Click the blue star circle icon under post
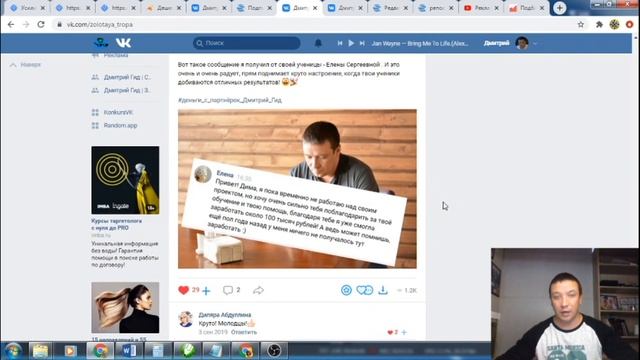The width and height of the screenshot is (640, 360). (346, 290)
